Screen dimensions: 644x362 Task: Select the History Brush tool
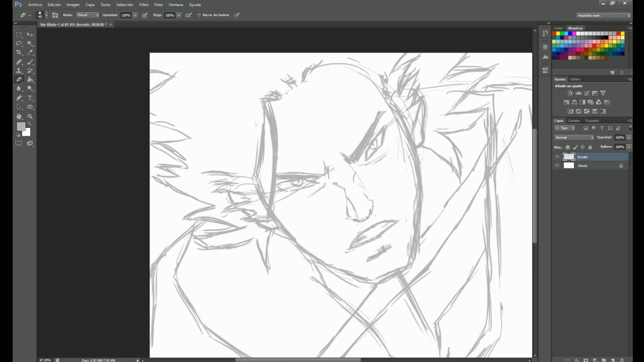tap(30, 71)
